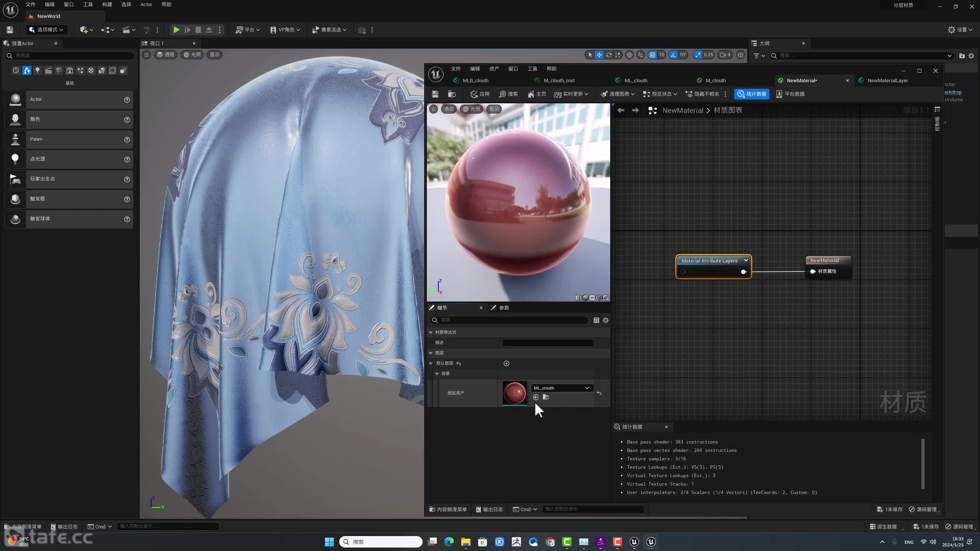Expand the Material Attribute Layers node chevron
Viewport: 980px width, 551px height.
[x=746, y=261]
